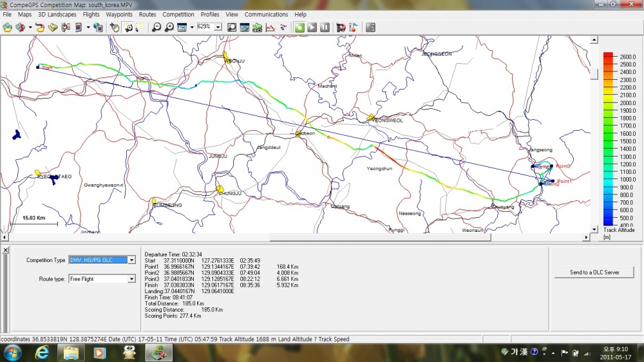Click the 'Total Distance: 185.0 Km' text
Viewport: 644px width, 362px height.
tap(174, 303)
